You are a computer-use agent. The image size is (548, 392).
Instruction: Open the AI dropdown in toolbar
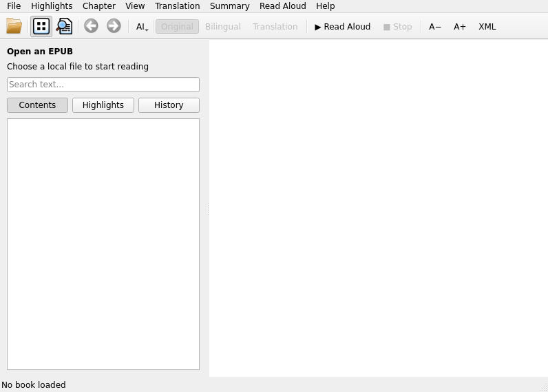pyautogui.click(x=142, y=27)
